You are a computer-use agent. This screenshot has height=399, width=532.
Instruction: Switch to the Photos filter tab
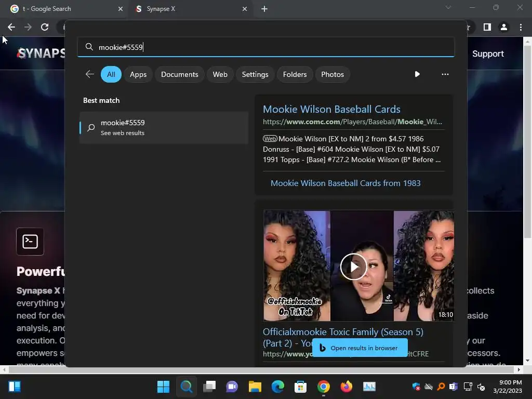pos(332,74)
